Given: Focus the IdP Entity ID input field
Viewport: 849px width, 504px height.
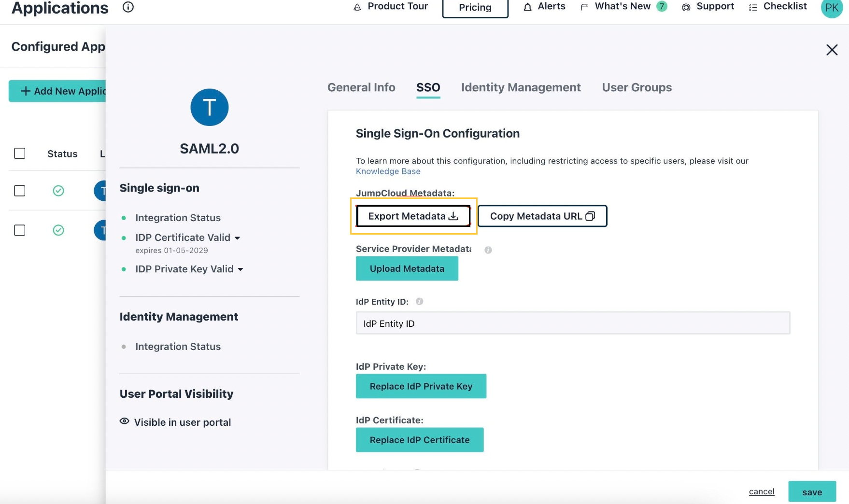Looking at the screenshot, I should coord(573,323).
